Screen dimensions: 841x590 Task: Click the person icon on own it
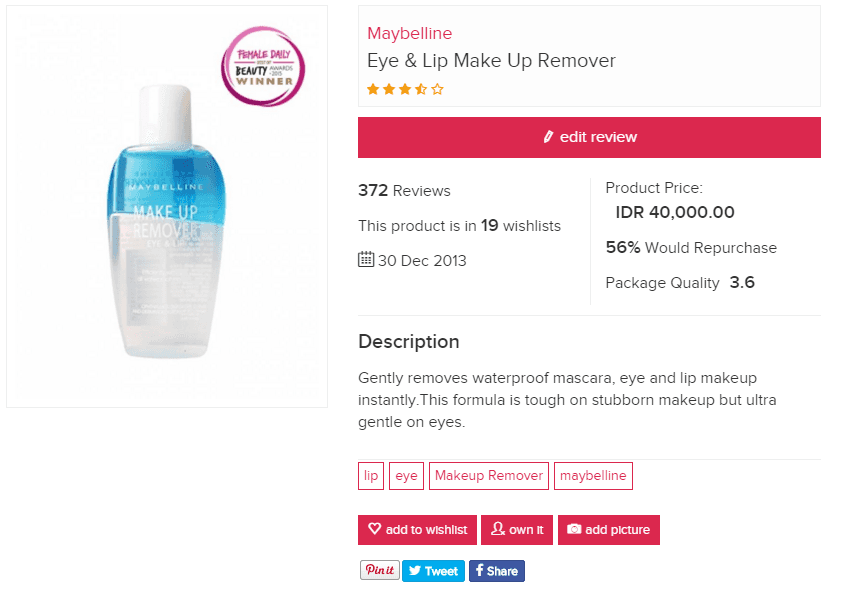pyautogui.click(x=497, y=530)
